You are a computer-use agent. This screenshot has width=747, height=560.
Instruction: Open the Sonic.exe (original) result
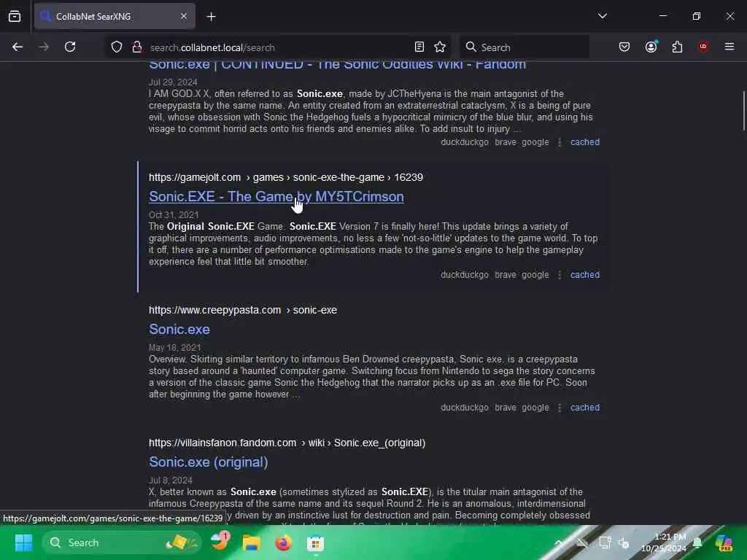(208, 462)
